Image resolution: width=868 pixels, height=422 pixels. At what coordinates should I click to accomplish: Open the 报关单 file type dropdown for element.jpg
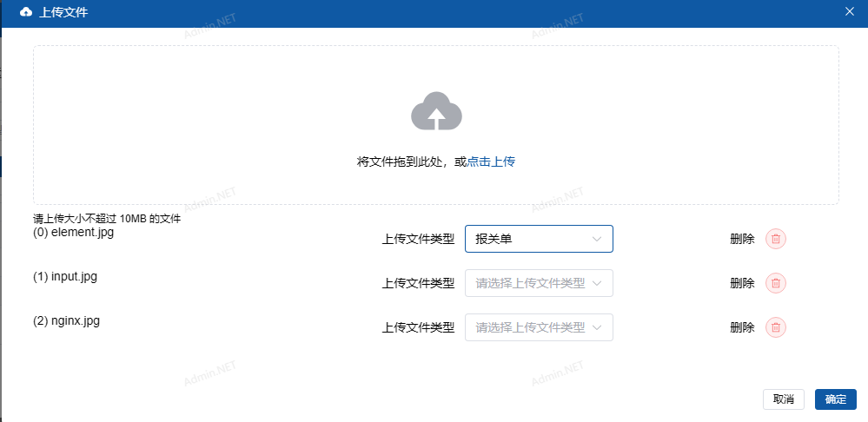coord(539,239)
